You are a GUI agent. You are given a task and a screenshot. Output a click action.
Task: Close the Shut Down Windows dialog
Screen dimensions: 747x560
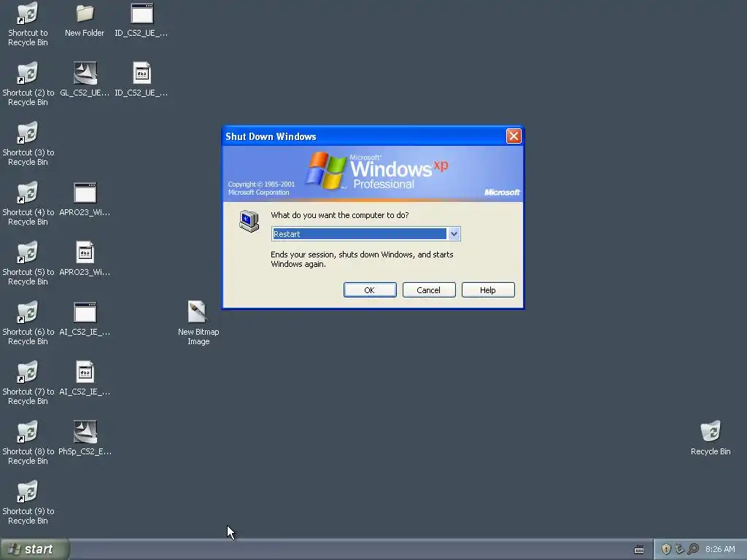[514, 136]
